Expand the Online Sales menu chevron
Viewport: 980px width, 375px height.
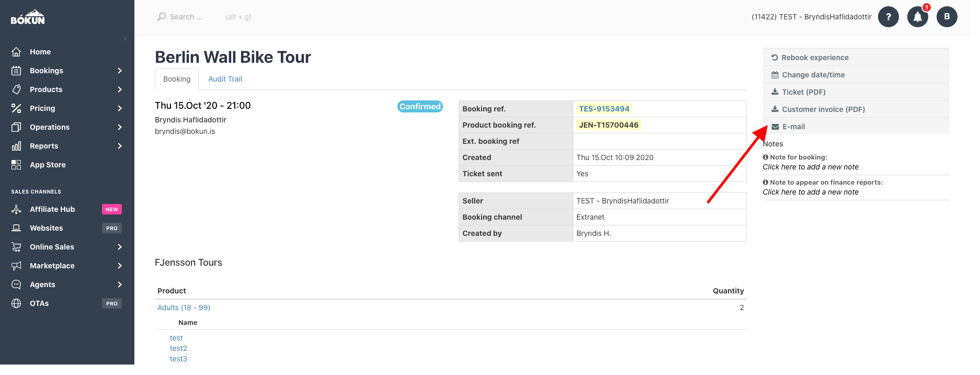(x=120, y=247)
